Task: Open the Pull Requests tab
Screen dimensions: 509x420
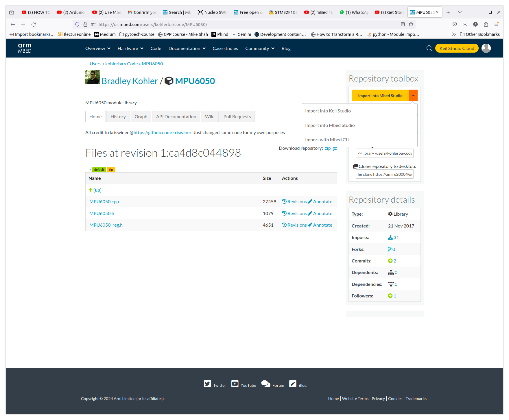Action: coord(237,117)
